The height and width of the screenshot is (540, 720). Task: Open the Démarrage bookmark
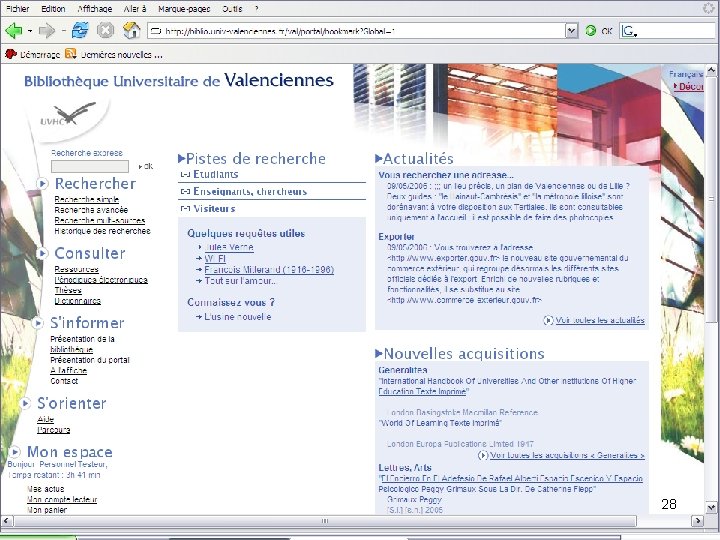click(x=33, y=55)
